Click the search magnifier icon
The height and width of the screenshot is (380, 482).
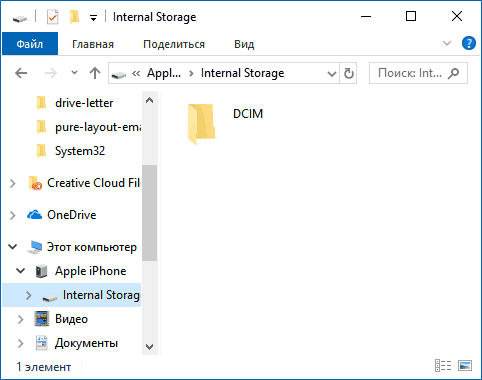tap(454, 73)
